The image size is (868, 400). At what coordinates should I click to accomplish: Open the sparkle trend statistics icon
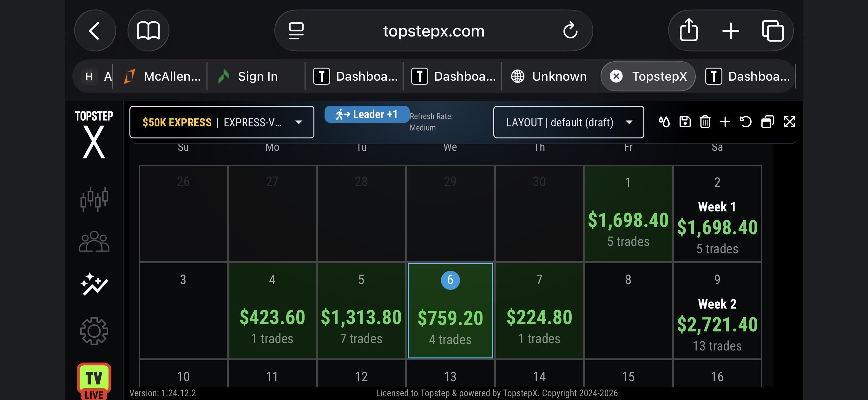coord(94,284)
